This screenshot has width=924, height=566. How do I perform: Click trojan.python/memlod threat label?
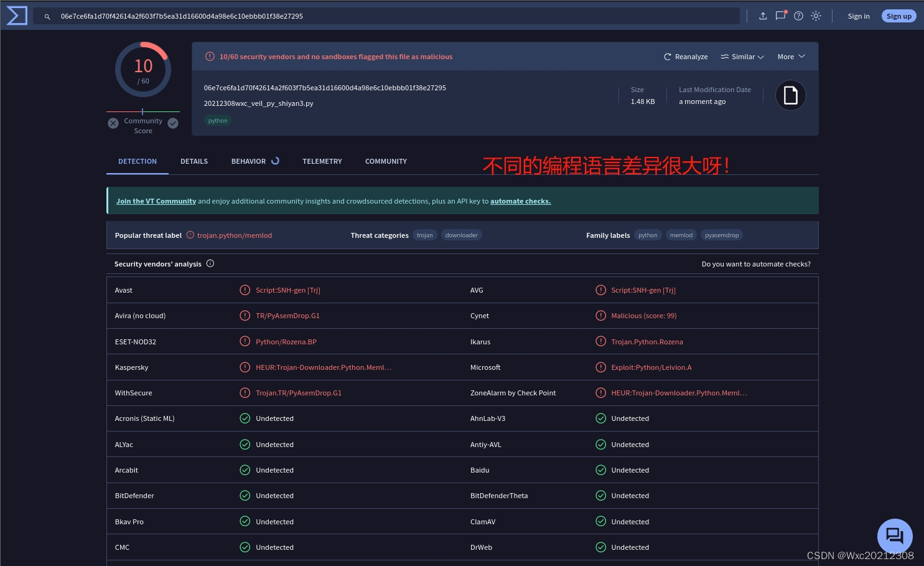[235, 235]
